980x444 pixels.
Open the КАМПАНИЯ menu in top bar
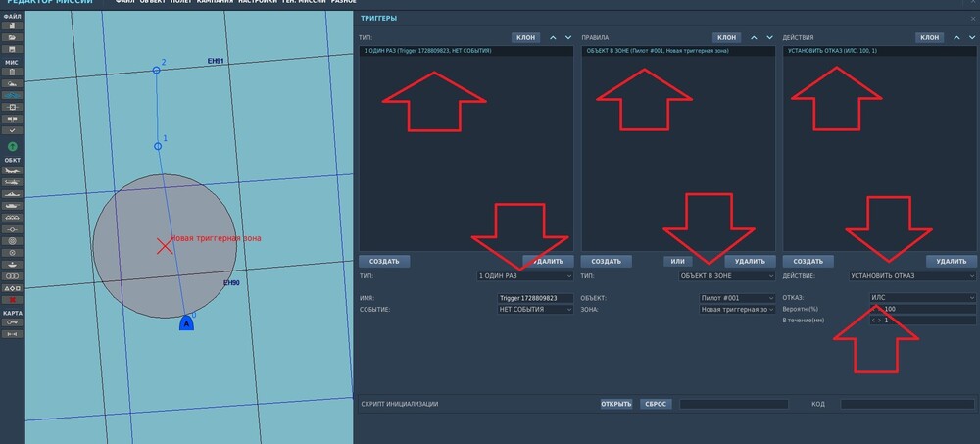click(x=215, y=2)
